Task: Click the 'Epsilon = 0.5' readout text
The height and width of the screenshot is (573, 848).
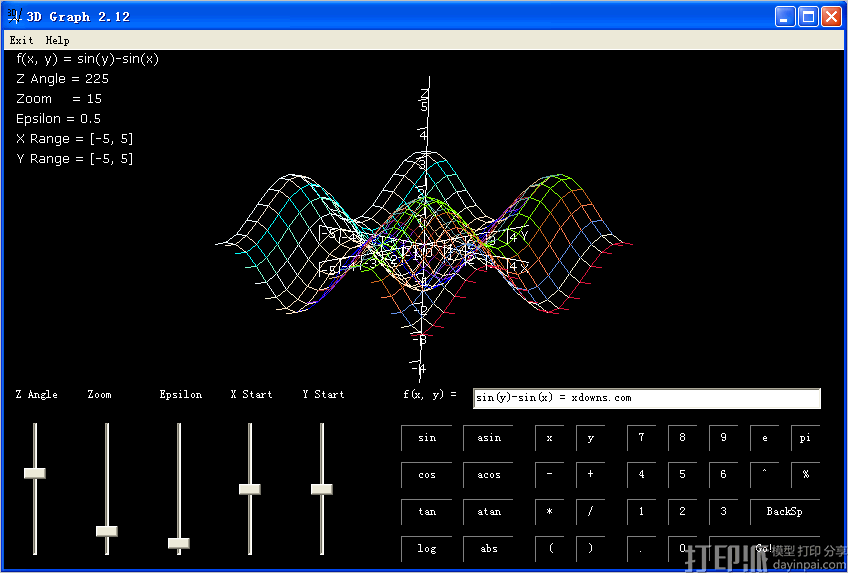Action: point(58,119)
